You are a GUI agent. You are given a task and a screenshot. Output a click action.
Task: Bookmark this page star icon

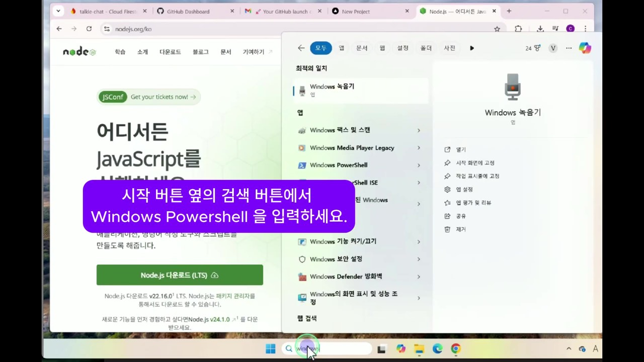point(497,29)
